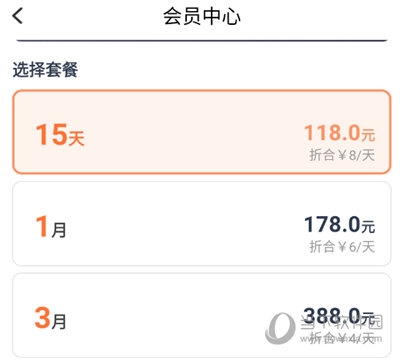Click the 折合¥4/天 daily rate note

[342, 338]
